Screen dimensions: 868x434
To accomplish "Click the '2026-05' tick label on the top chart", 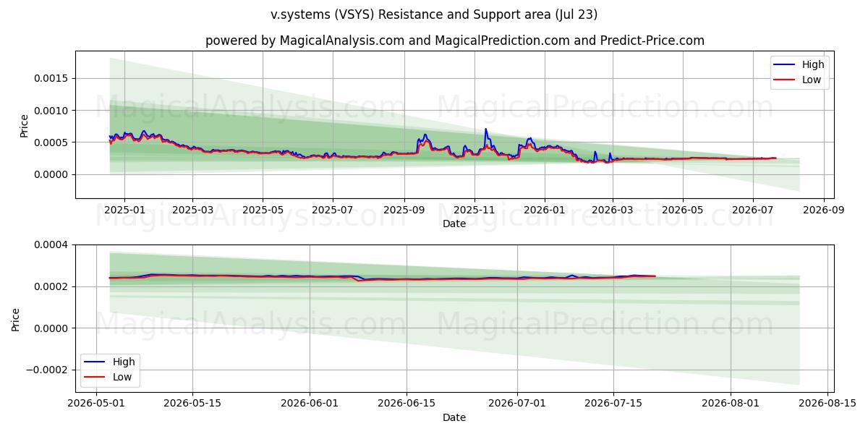I will pyautogui.click(x=683, y=210).
